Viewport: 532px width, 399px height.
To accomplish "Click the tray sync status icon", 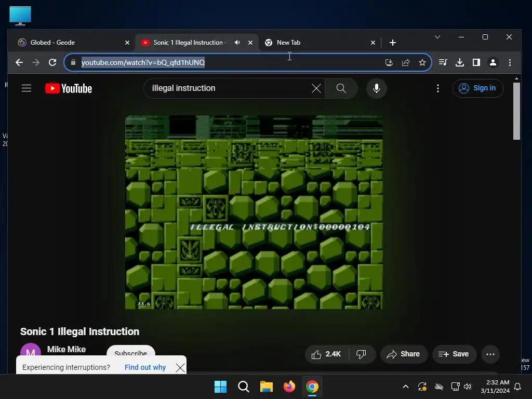I will pyautogui.click(x=422, y=387).
